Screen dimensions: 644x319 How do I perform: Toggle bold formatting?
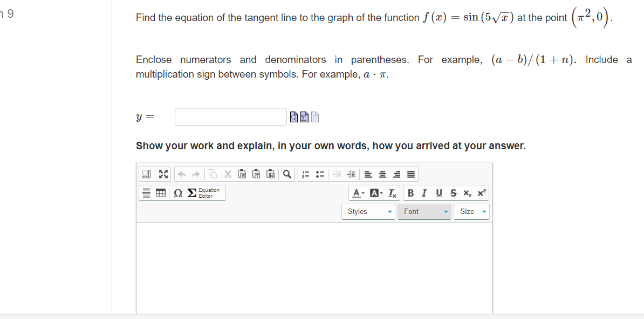(x=410, y=192)
